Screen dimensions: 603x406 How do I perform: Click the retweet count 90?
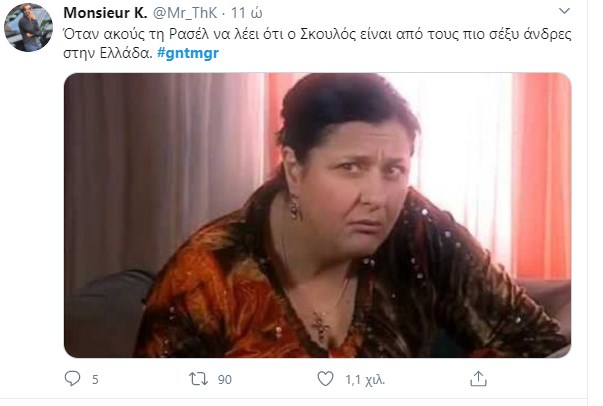pyautogui.click(x=225, y=380)
